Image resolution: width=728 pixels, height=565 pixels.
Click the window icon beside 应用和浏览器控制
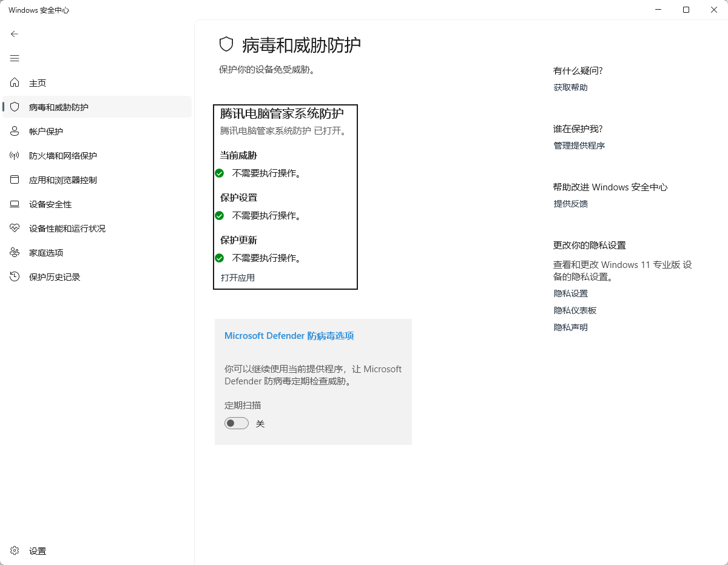click(15, 179)
